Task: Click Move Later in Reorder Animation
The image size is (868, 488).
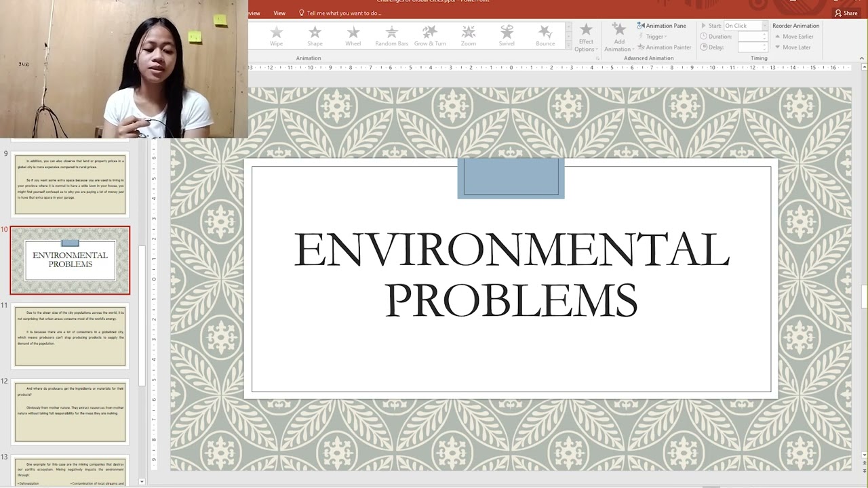Action: click(792, 47)
